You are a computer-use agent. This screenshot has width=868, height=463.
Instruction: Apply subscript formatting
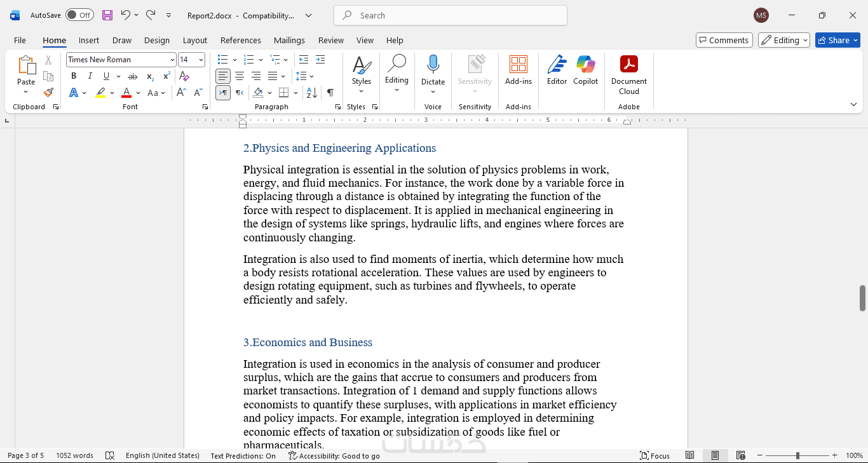tap(150, 76)
